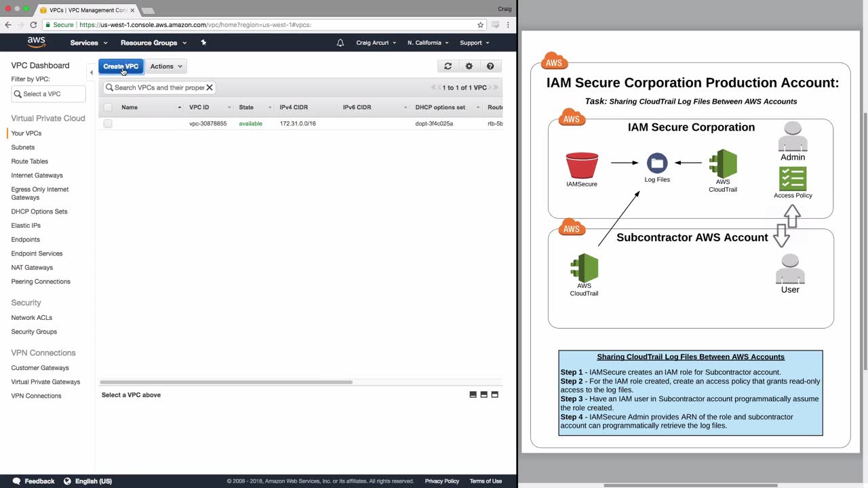Open the notifications bell

point(340,43)
